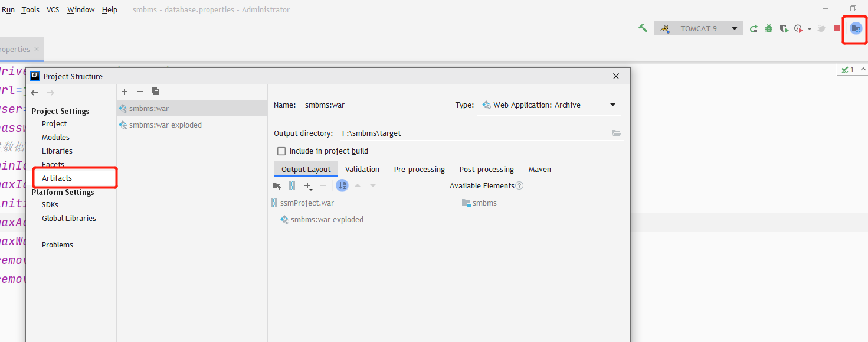
Task: Stop the server with red square
Action: 837,28
